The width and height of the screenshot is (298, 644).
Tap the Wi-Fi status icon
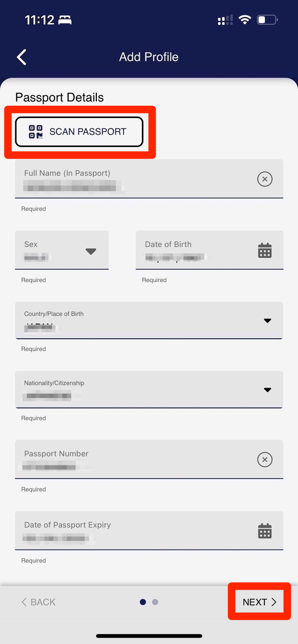[245, 20]
